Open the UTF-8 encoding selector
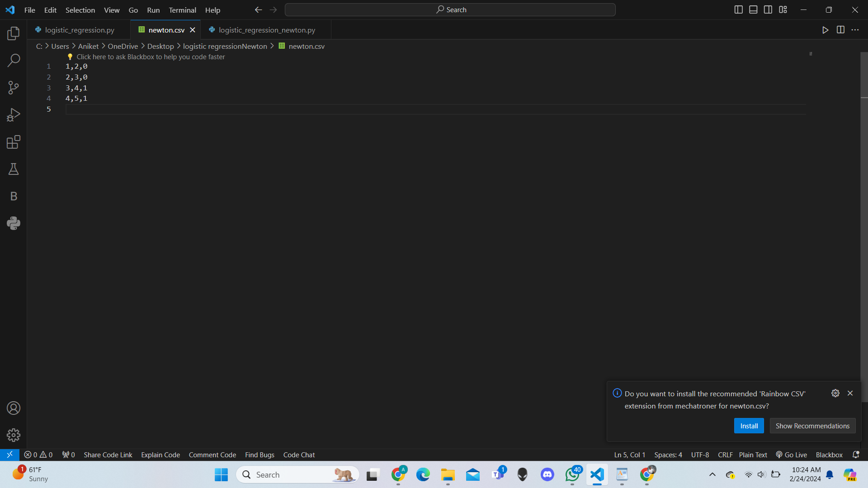 click(x=700, y=455)
